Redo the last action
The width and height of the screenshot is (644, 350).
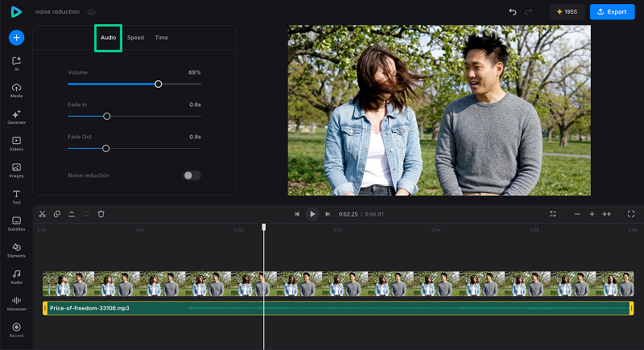point(528,12)
